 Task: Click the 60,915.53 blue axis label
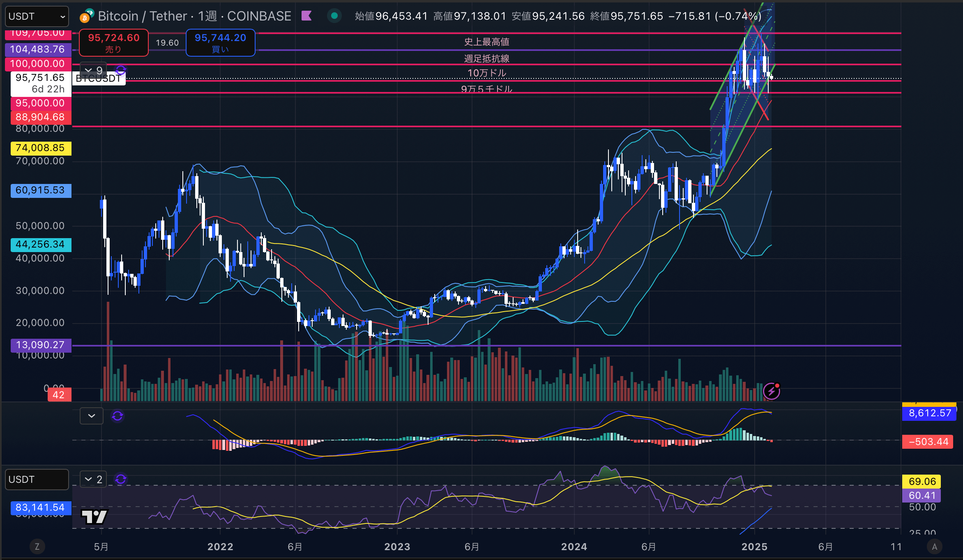point(41,190)
